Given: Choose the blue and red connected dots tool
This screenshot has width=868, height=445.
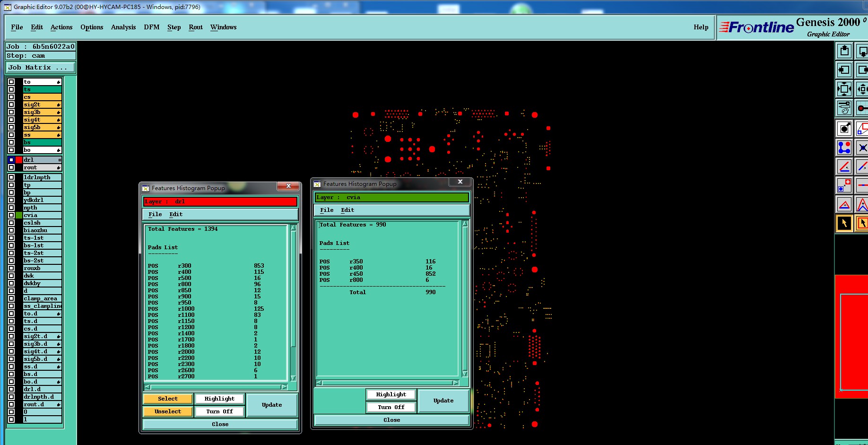Looking at the screenshot, I should [x=844, y=148].
